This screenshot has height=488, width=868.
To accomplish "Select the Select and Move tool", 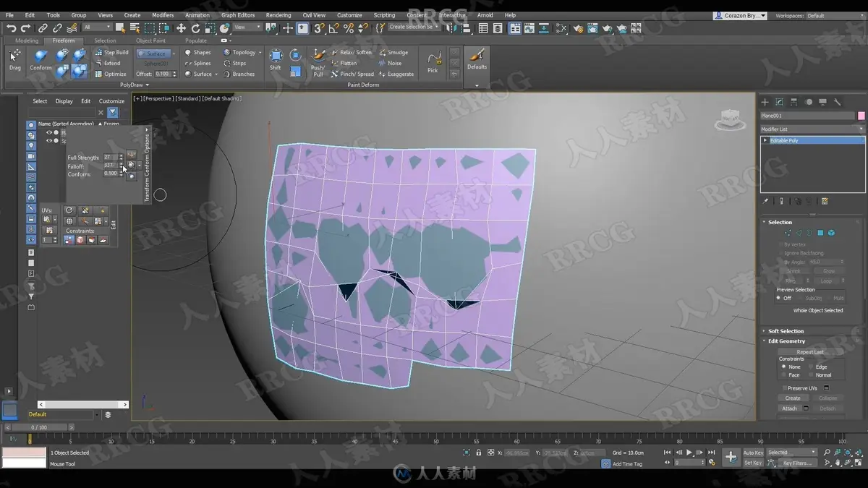I will [x=181, y=27].
